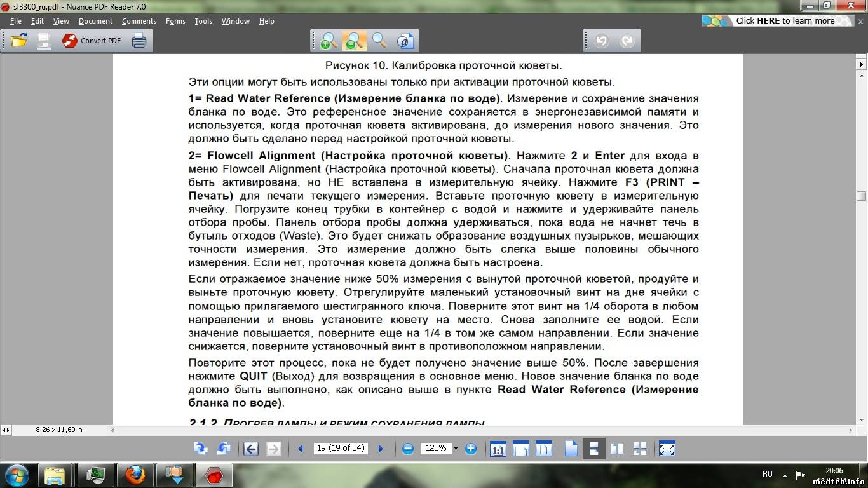Click the Print icon in toolbar
Viewport: 868px width, 488px height.
tap(139, 41)
